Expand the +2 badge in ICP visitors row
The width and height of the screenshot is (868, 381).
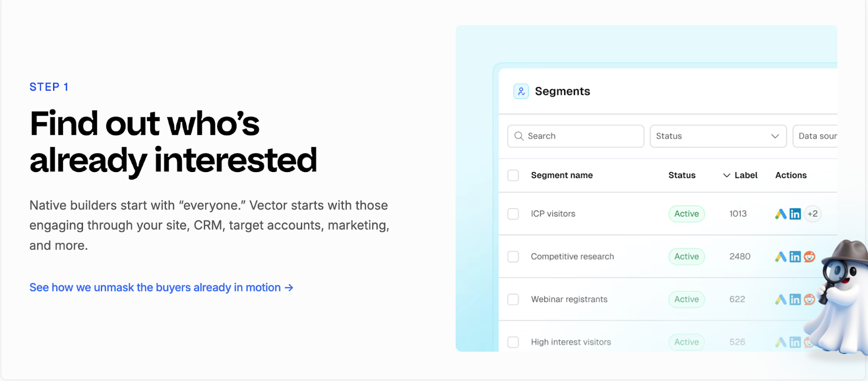(x=813, y=213)
